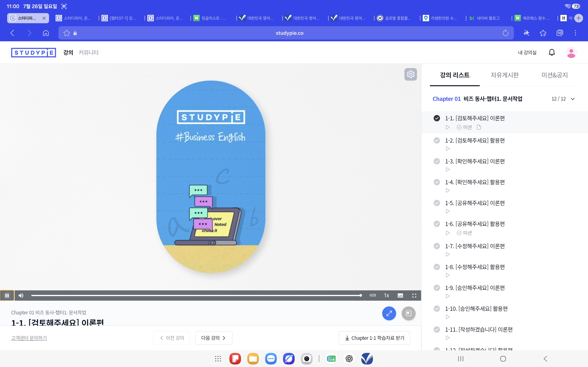Open notification bell icon

click(552, 52)
